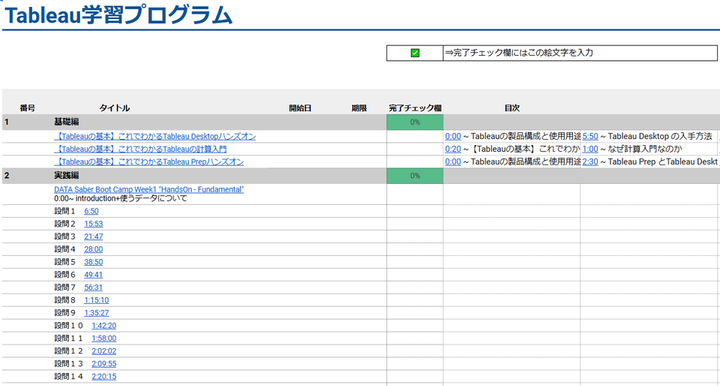Select the 完了チェック欄にはこの絵文字を入力 note cell
The height and width of the screenshot is (386, 720).
tap(580, 53)
